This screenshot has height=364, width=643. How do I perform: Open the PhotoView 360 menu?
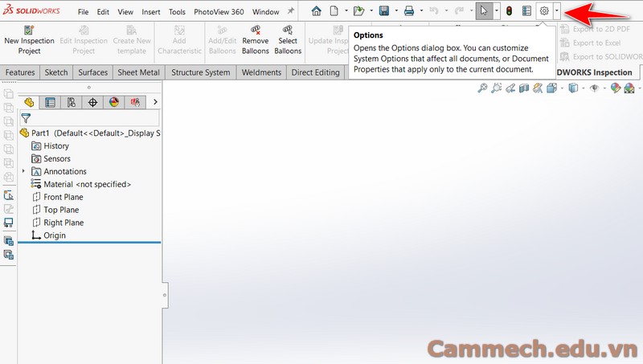[219, 12]
